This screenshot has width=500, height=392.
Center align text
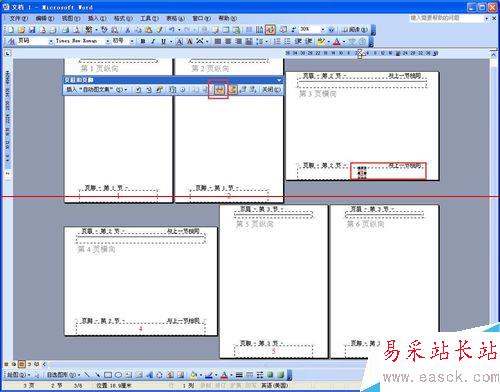(228, 41)
